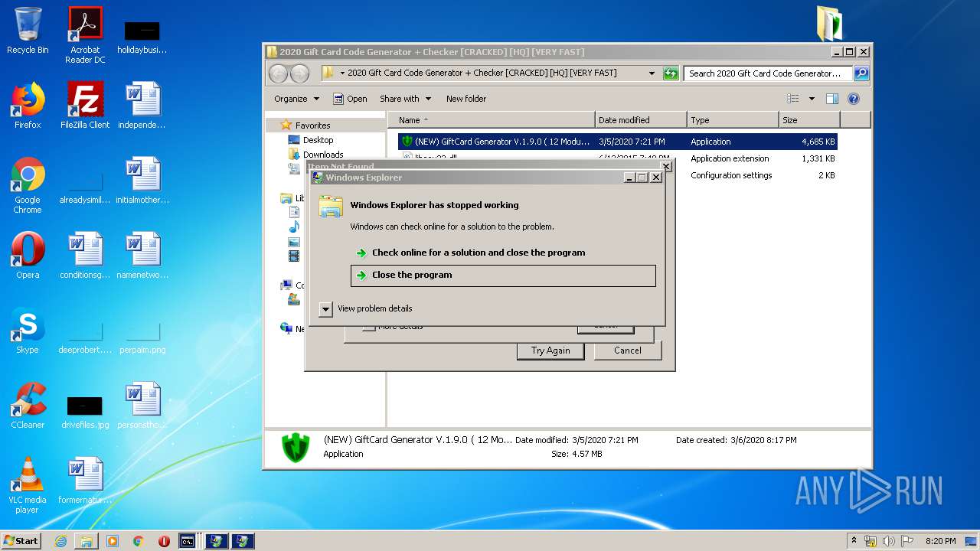
Task: Open the view options dropdown arrow
Action: [x=812, y=99]
